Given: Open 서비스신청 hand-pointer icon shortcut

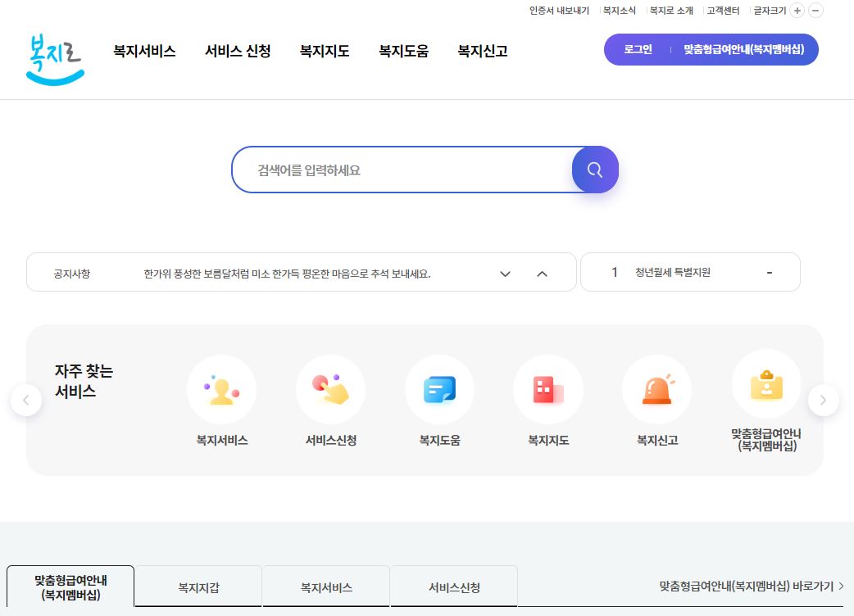Looking at the screenshot, I should 330,390.
